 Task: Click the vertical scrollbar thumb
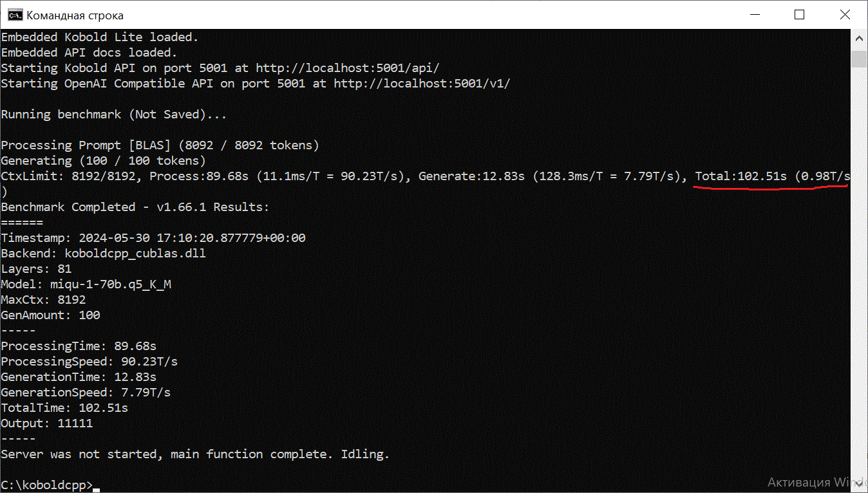pos(859,59)
